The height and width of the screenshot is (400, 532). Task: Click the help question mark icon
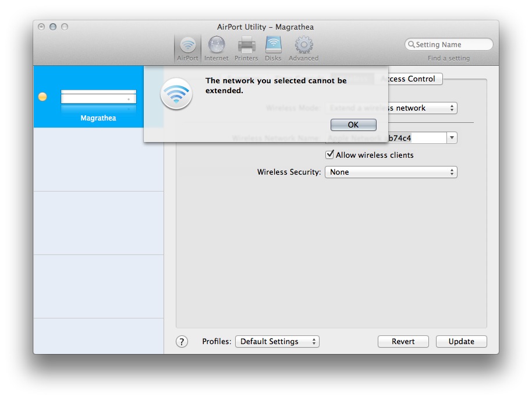coord(181,342)
